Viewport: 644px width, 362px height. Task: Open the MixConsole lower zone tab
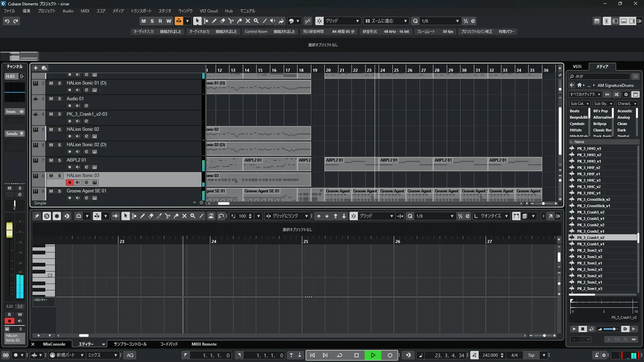click(54, 344)
